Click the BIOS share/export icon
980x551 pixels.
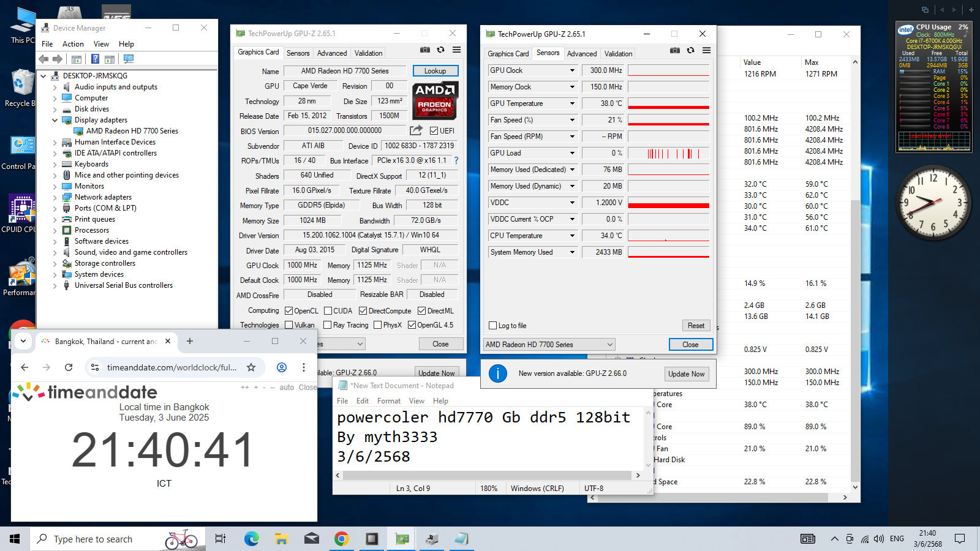coord(417,130)
